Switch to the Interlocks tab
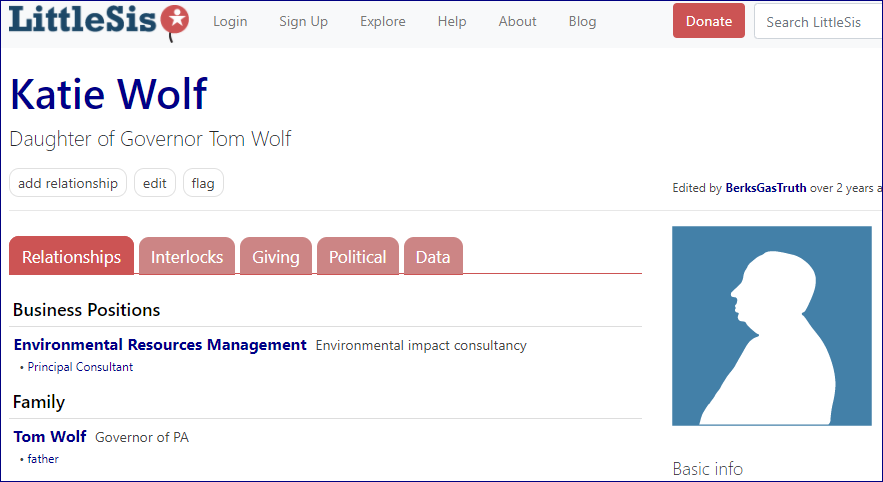This screenshot has width=883, height=482. pyautogui.click(x=187, y=256)
